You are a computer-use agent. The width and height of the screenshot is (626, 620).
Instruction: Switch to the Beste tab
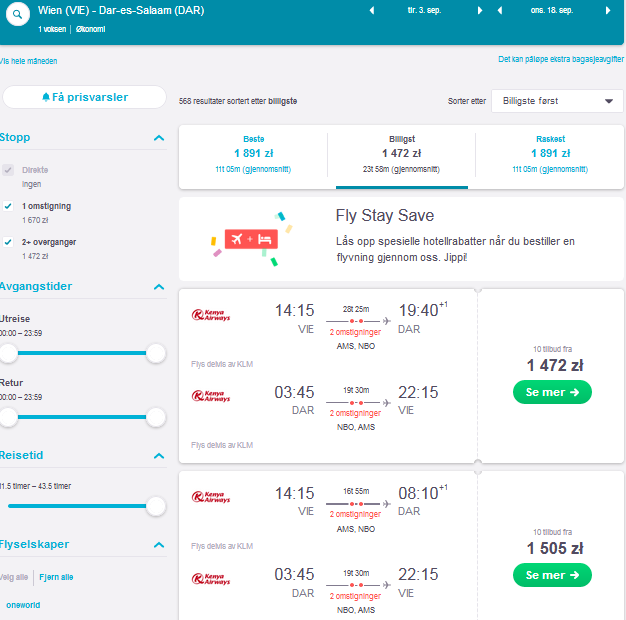(x=253, y=154)
